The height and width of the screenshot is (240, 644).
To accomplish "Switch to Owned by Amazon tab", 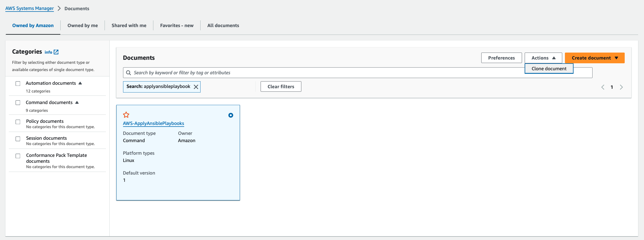I will [33, 25].
